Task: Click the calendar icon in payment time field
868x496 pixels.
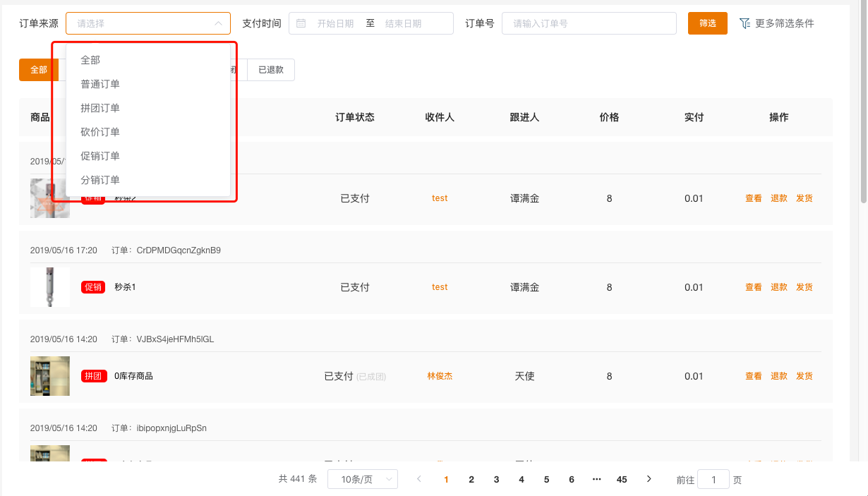Action: click(x=301, y=23)
